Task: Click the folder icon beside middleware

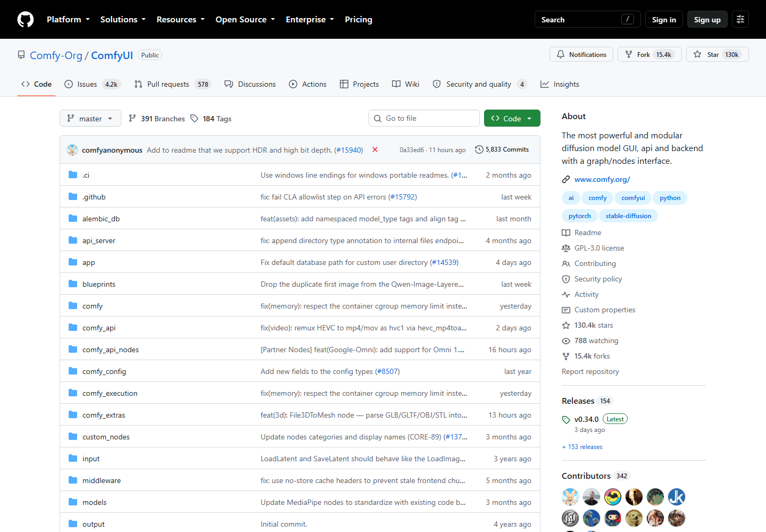Action: point(73,480)
